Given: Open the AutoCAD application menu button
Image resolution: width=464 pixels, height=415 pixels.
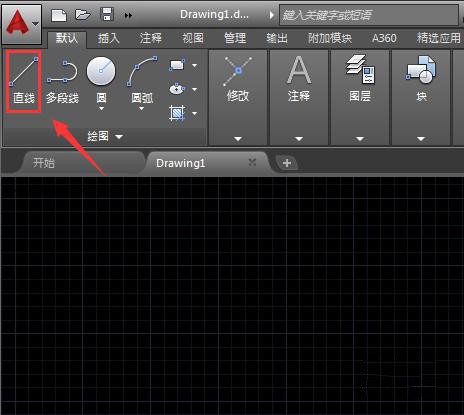Looking at the screenshot, I should coord(22,24).
